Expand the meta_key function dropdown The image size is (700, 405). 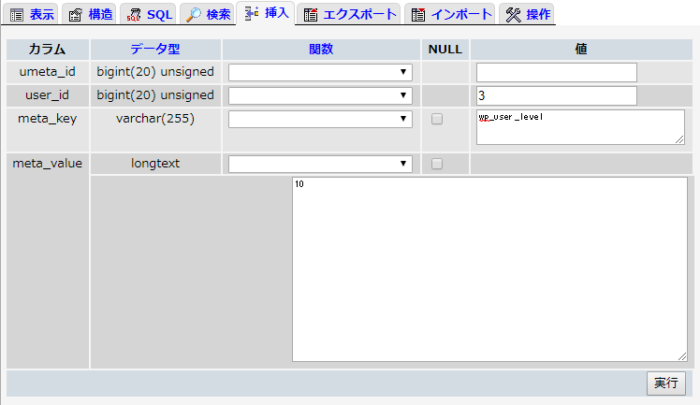(320, 119)
